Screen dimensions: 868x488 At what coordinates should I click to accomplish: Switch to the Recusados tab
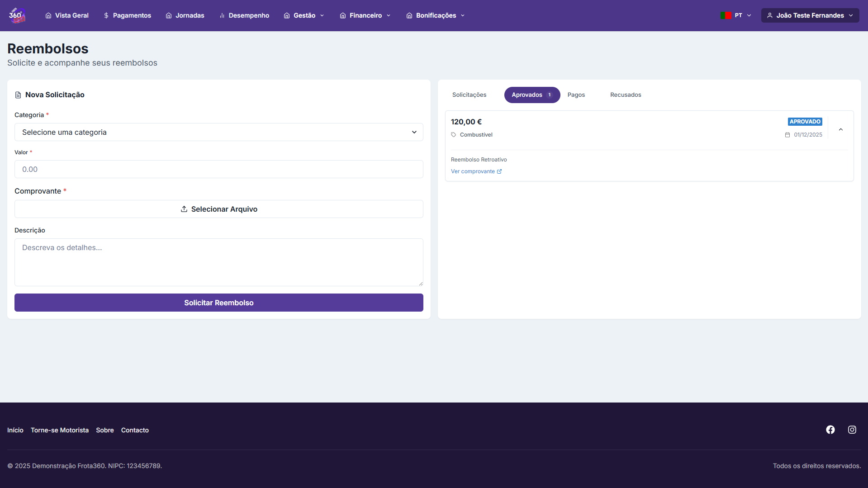pyautogui.click(x=625, y=95)
